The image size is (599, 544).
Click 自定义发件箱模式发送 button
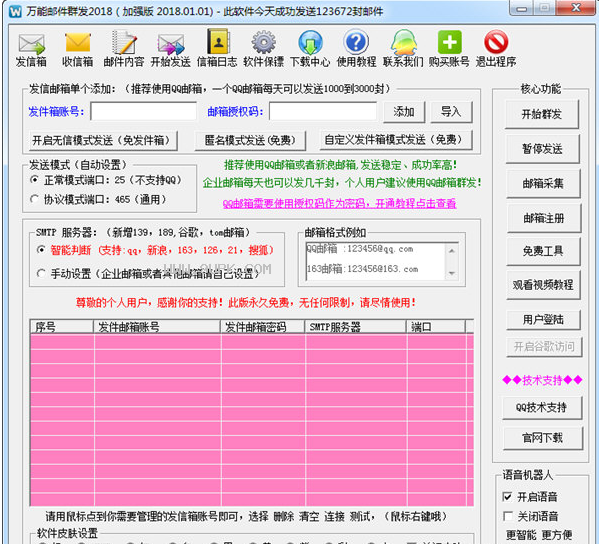pyautogui.click(x=396, y=140)
